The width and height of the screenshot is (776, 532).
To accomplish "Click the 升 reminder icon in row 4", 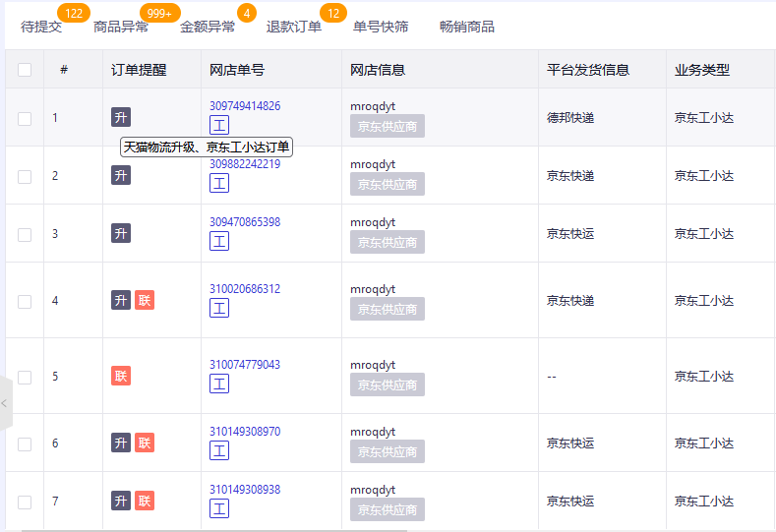I will [121, 300].
